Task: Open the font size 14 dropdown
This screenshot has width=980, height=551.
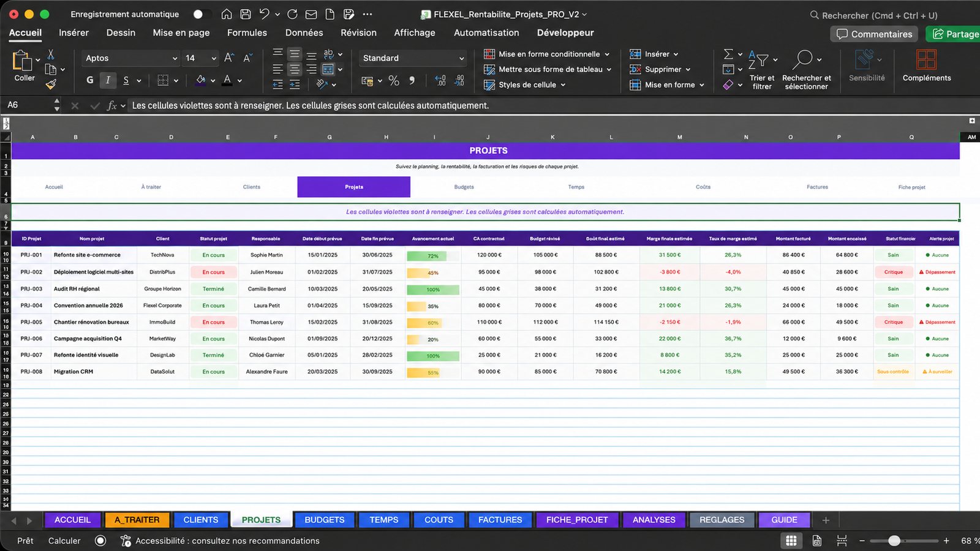Action: (214, 58)
